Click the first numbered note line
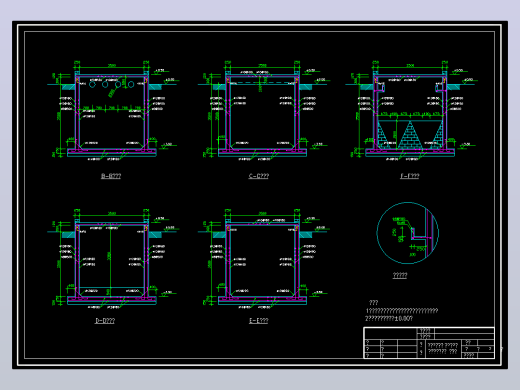 point(402,311)
